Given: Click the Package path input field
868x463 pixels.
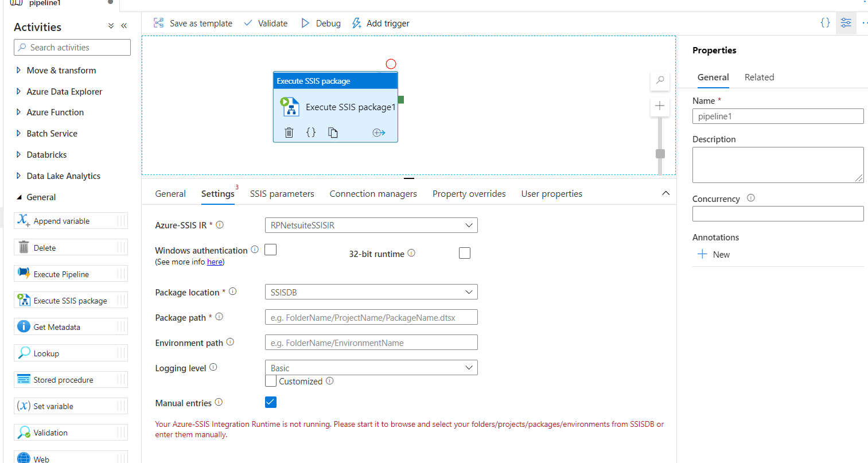Looking at the screenshot, I should point(371,317).
